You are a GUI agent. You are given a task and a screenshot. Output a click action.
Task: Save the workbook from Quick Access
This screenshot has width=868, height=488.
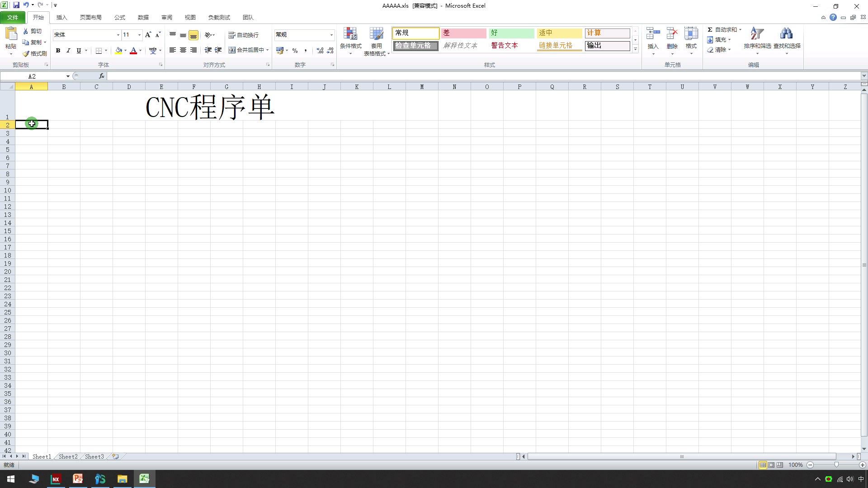pos(16,5)
